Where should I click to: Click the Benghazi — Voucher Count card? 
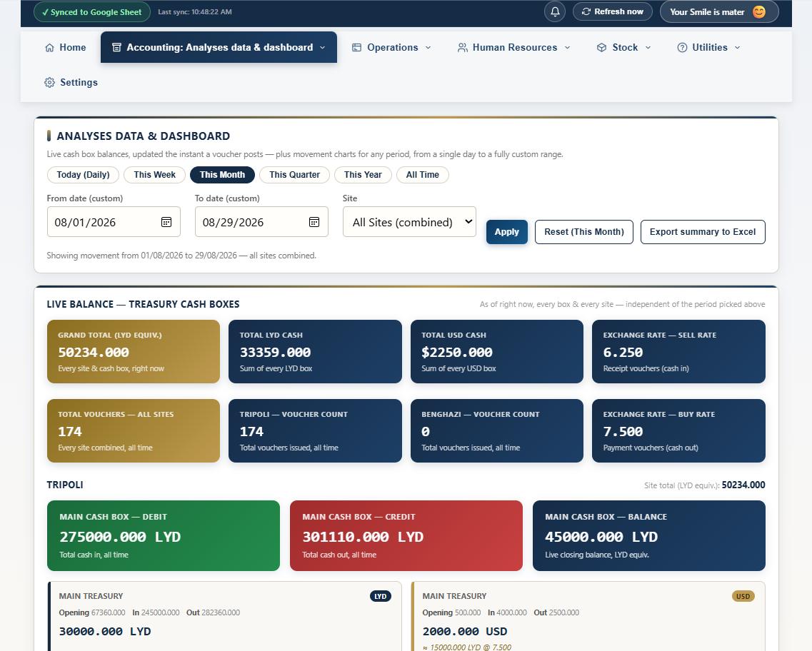tap(496, 430)
